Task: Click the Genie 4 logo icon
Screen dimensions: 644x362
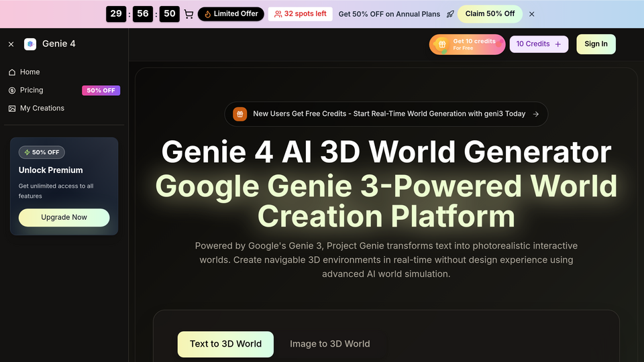Action: pos(30,44)
